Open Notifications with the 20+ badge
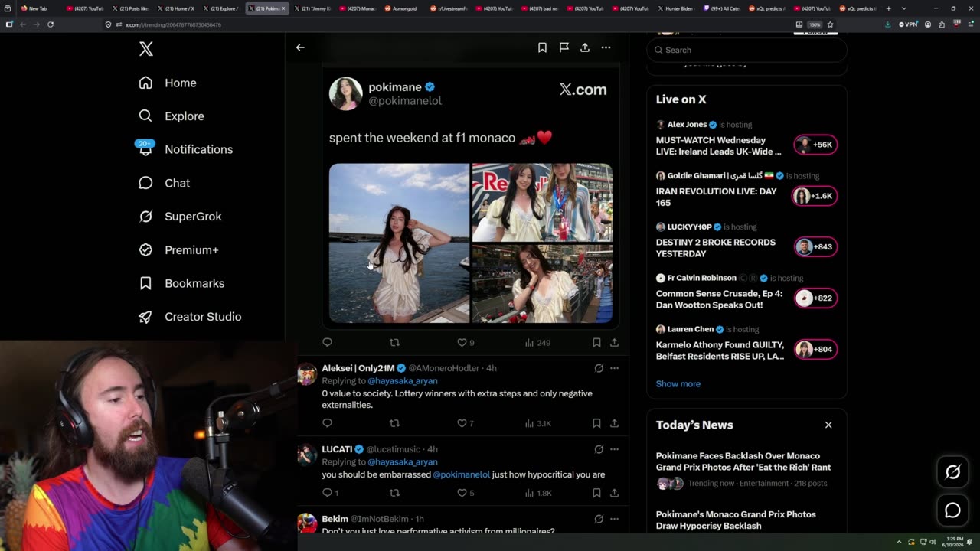 pos(185,149)
